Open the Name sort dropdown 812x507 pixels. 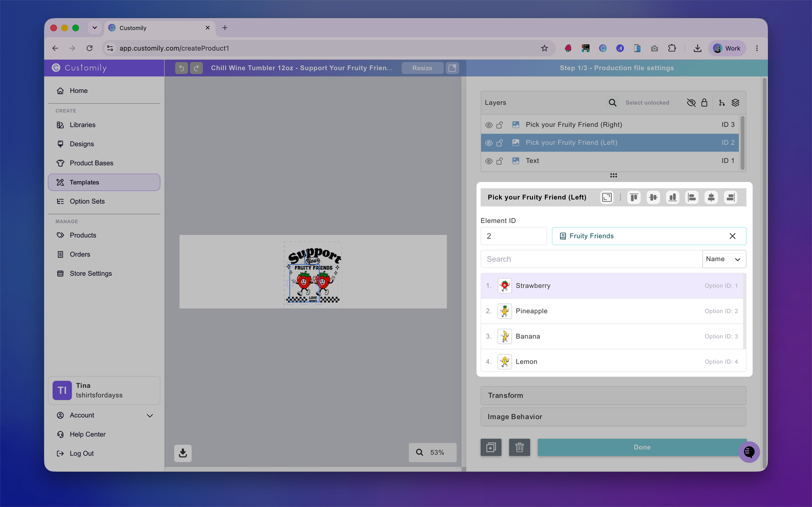724,259
